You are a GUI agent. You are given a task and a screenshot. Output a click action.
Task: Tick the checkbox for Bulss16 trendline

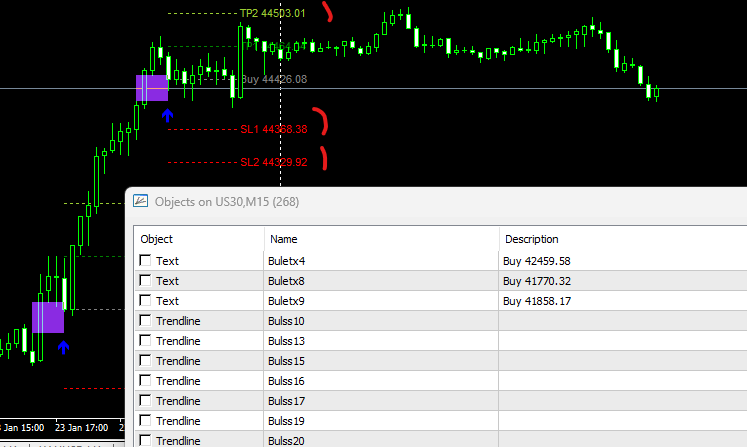(x=145, y=380)
